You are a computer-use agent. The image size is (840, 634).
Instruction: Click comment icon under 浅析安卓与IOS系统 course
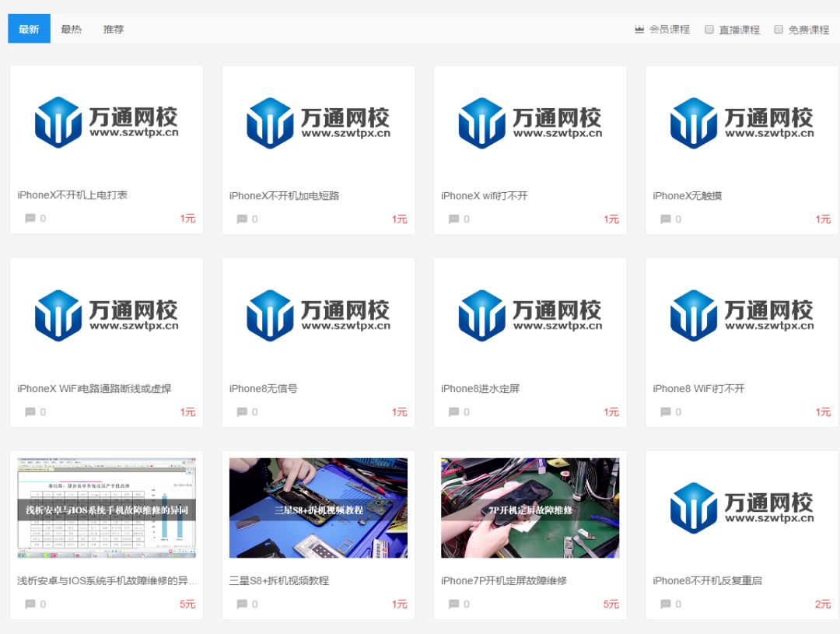[x=30, y=604]
